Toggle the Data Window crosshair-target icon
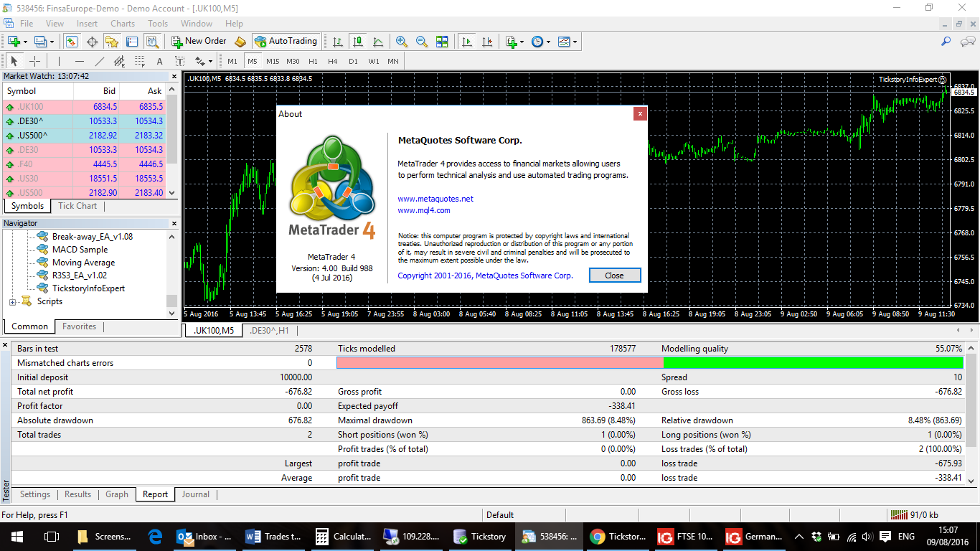Screen dimensions: 980x551 (92, 42)
